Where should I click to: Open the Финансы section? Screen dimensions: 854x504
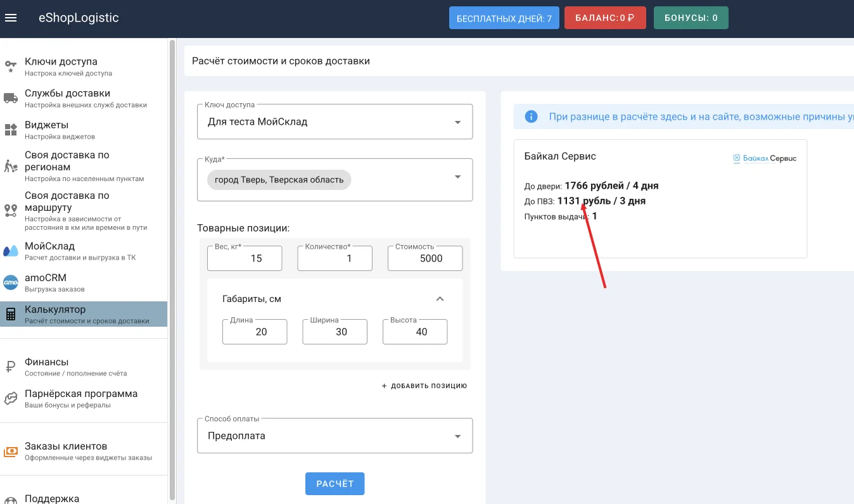(x=84, y=367)
